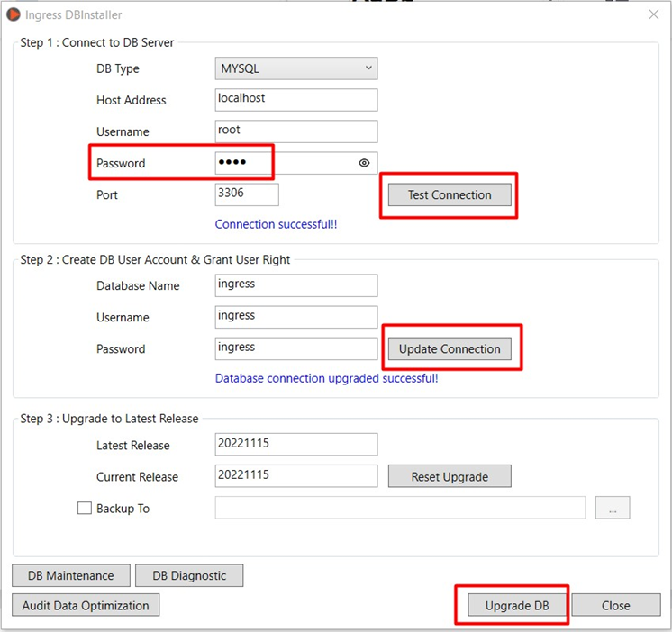Image resolution: width=672 pixels, height=632 pixels.
Task: Click the Close button
Action: [616, 606]
